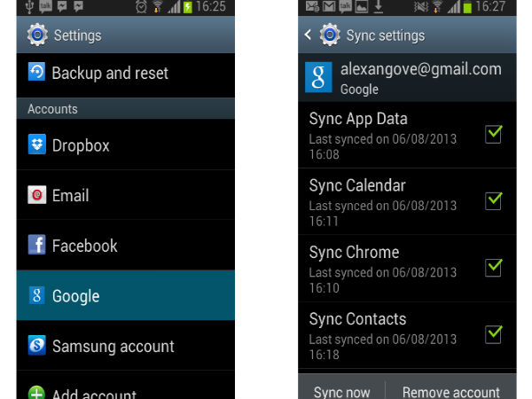Tap the Email account icon

coord(36,195)
